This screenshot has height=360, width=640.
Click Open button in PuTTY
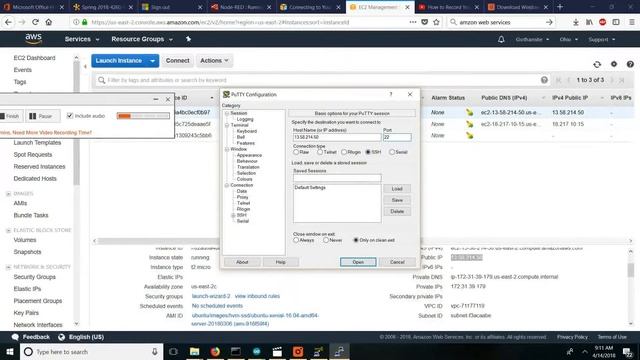point(358,262)
